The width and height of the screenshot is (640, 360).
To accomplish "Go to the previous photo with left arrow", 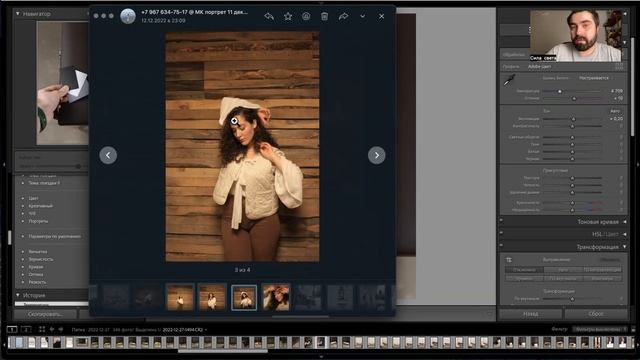I will pyautogui.click(x=108, y=155).
